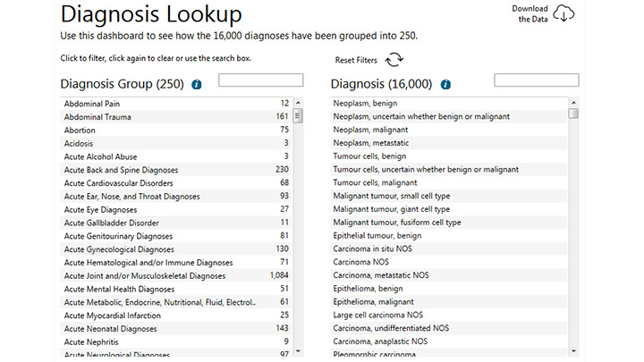The image size is (644, 362).
Task: Click the 1,084 count value
Action: pos(279,275)
